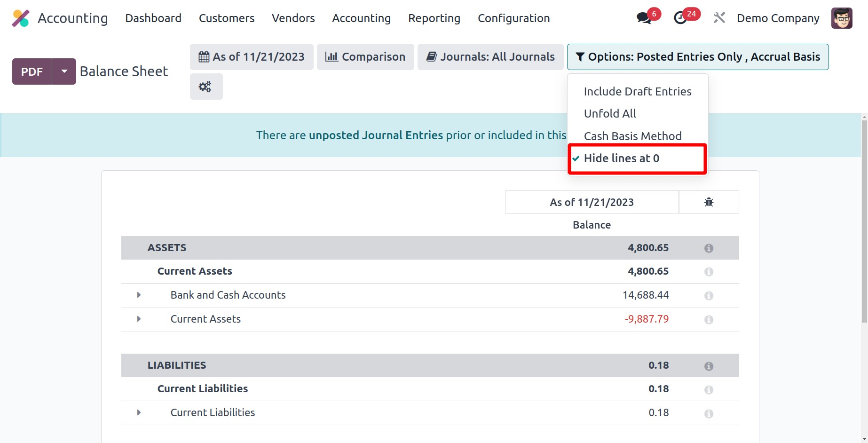Click the vertical scrollbar on the right
Screen dimensions: 868x443
coord(864,221)
